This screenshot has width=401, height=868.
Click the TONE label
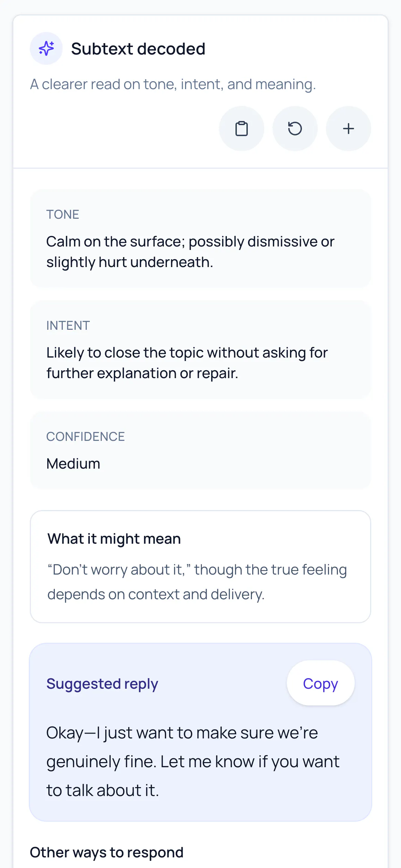click(x=63, y=215)
